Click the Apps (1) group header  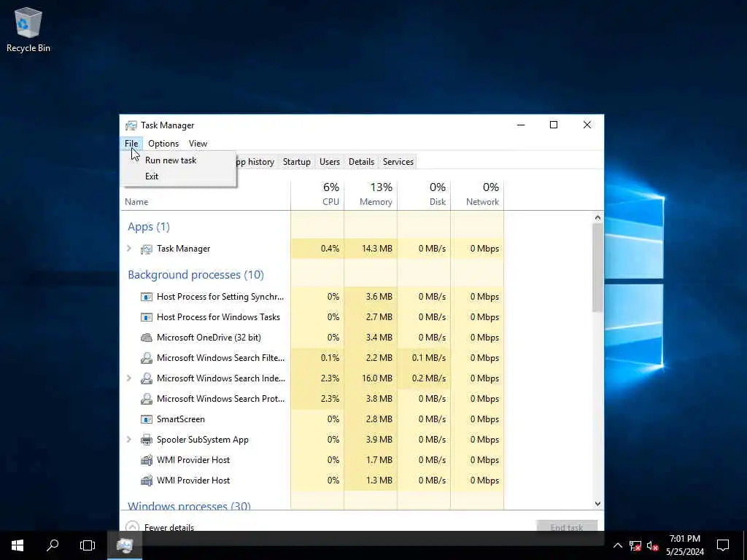tap(149, 227)
